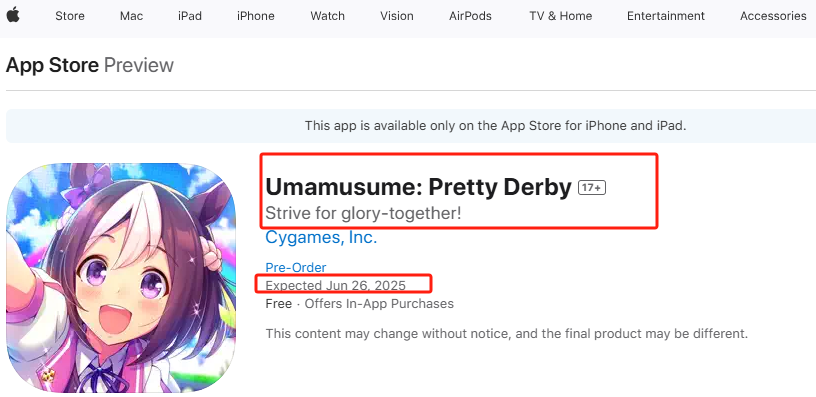
Task: Go to the iPad section
Action: [189, 16]
